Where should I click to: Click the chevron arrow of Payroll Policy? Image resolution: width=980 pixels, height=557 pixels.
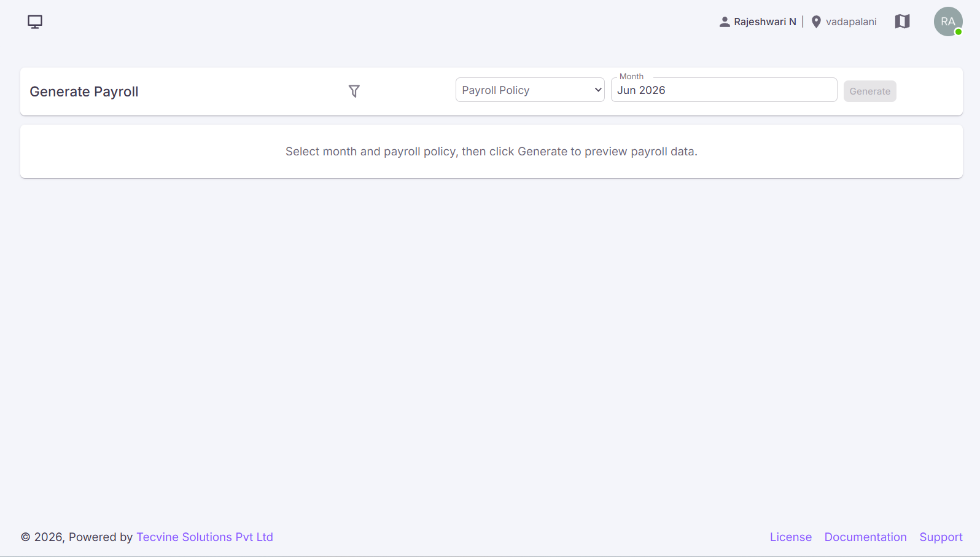[x=598, y=90]
